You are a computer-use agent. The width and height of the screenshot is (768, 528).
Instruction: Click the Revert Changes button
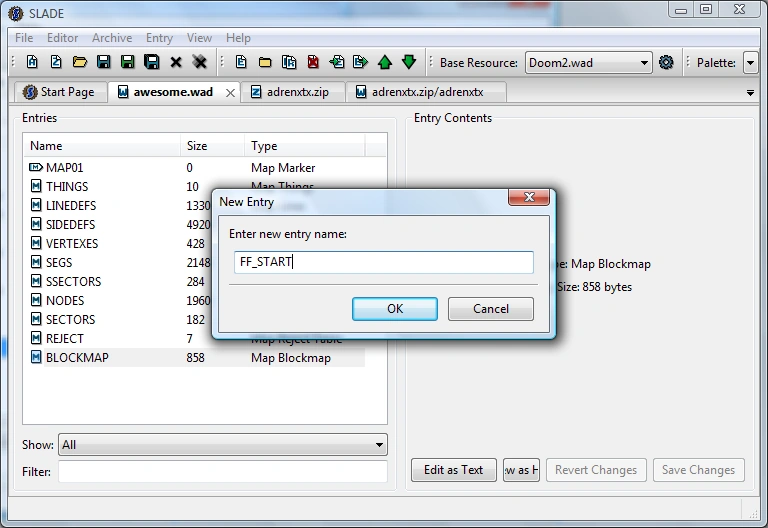[x=596, y=470]
